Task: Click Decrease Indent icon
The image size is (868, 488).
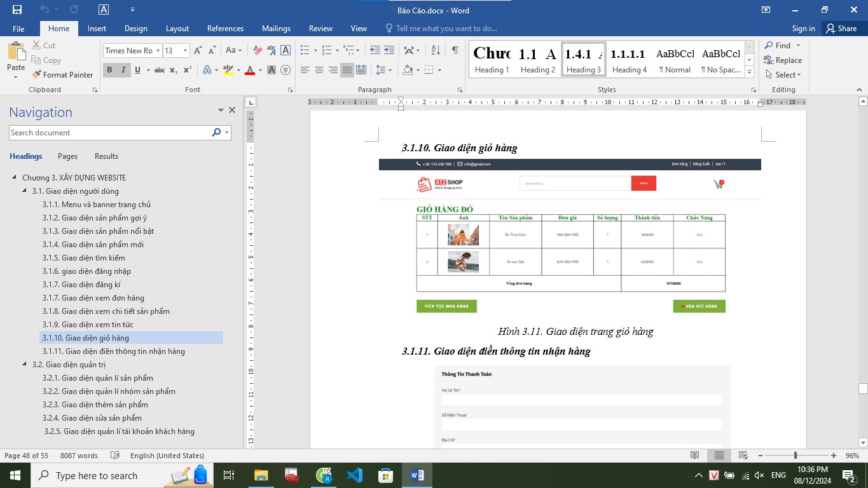Action: tap(375, 50)
